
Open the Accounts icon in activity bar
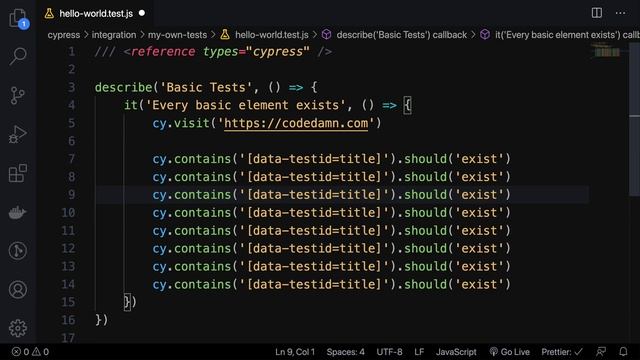pos(18,289)
